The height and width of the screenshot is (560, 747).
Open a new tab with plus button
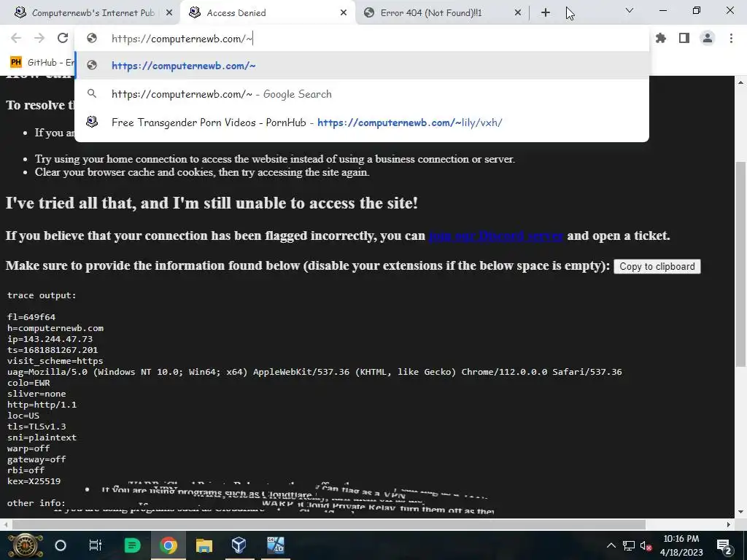tap(546, 13)
